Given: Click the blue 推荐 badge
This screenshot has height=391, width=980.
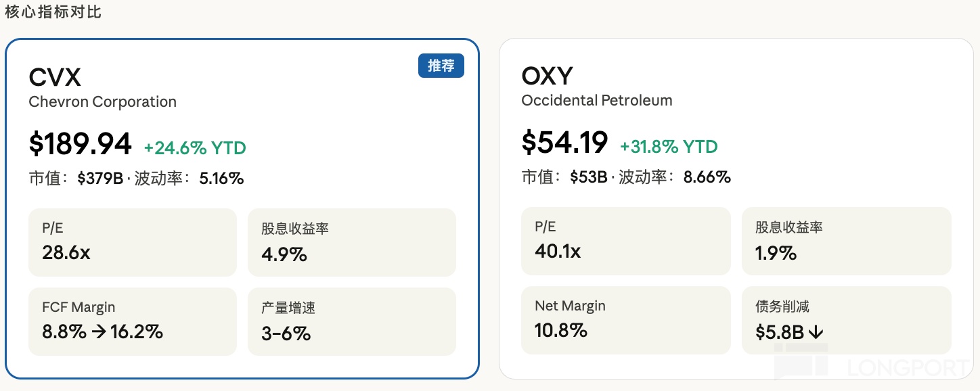Looking at the screenshot, I should tap(441, 66).
